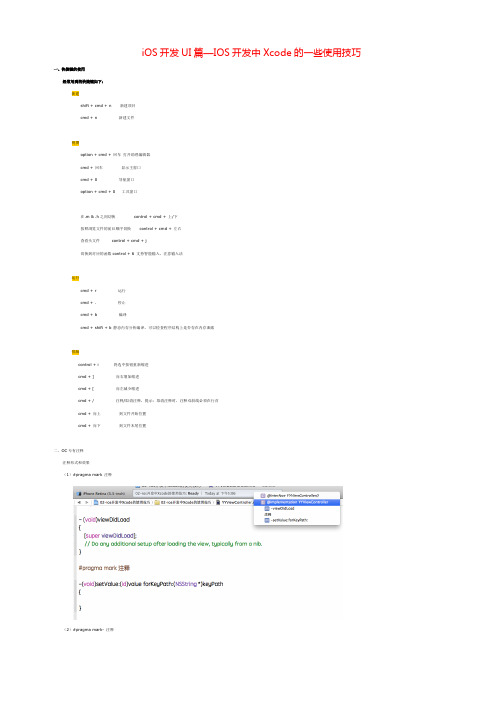Click the project file icon in breadcrumb
Viewport: 503px width, 711px height.
[x=96, y=502]
